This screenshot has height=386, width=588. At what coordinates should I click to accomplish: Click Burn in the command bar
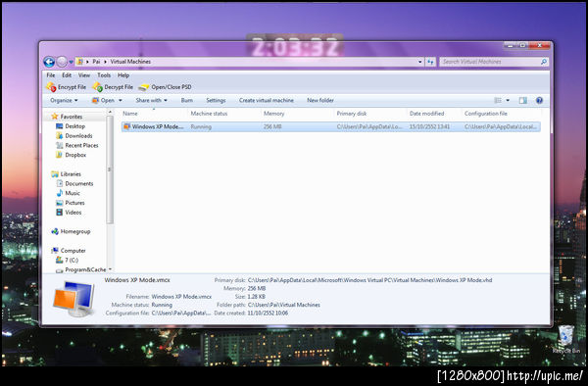point(187,101)
